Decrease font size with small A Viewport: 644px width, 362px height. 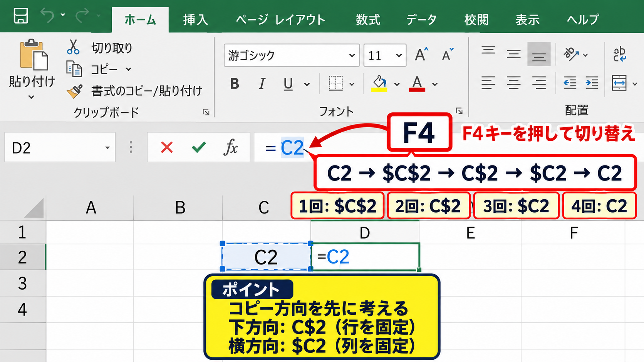coord(448,55)
